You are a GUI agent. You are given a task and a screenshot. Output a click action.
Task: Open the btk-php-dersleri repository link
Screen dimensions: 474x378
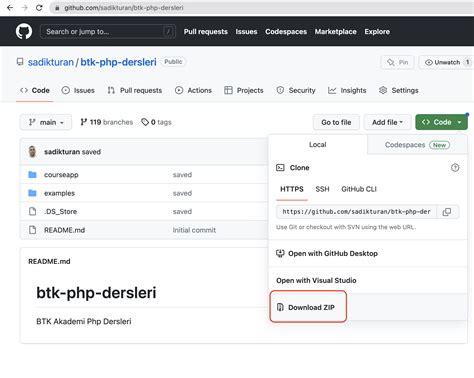(118, 62)
